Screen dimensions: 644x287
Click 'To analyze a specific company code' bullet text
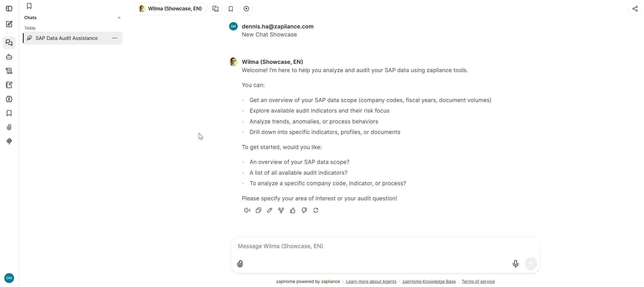pyautogui.click(x=328, y=183)
